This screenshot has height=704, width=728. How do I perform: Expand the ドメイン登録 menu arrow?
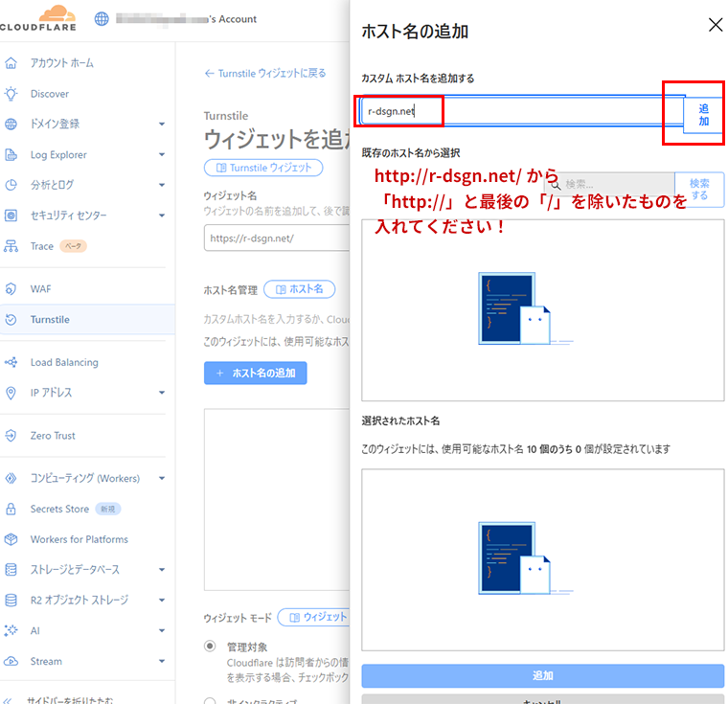pos(162,124)
